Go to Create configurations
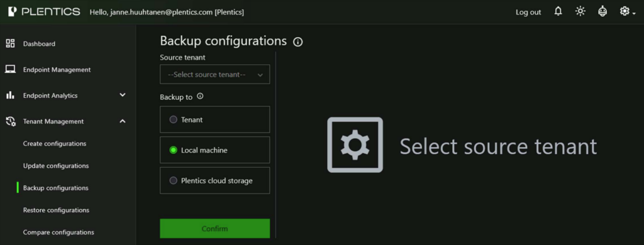 [x=55, y=144]
